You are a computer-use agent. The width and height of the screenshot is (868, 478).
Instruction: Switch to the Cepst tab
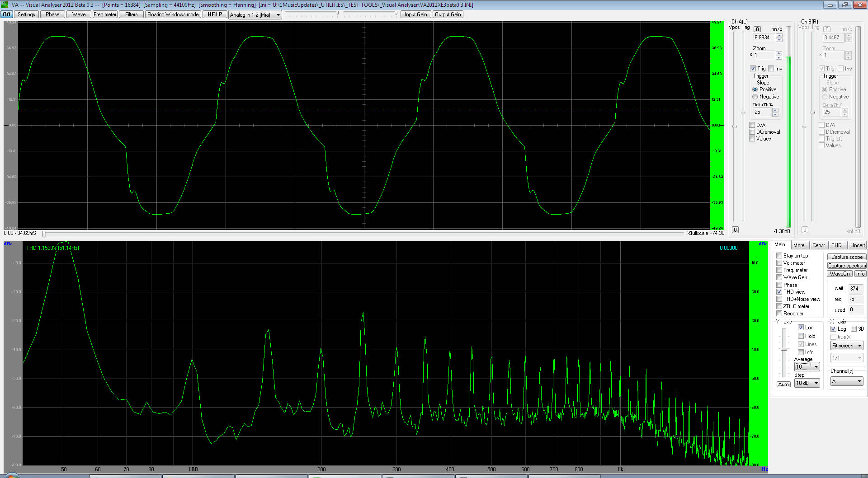pos(818,245)
